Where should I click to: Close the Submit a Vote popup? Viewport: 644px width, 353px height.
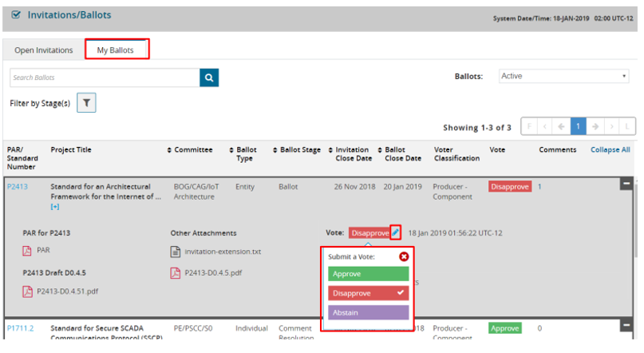[x=403, y=256]
